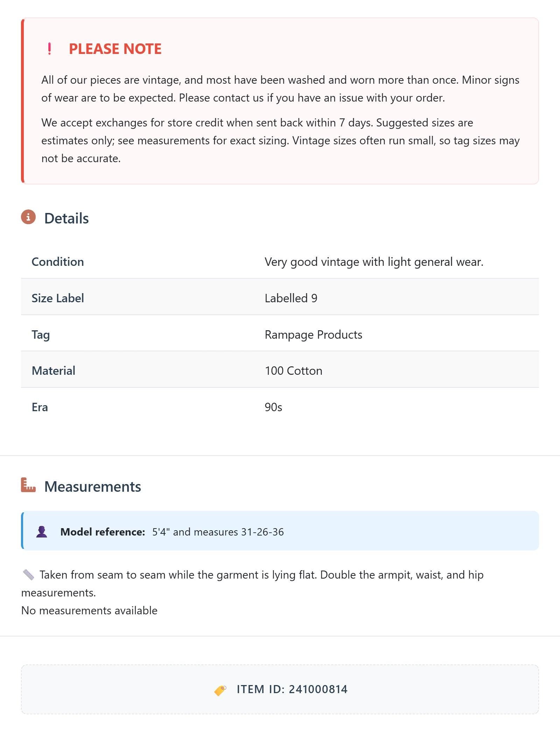This screenshot has height=732, width=560.
Task: Click the '90s' era value
Action: [273, 407]
